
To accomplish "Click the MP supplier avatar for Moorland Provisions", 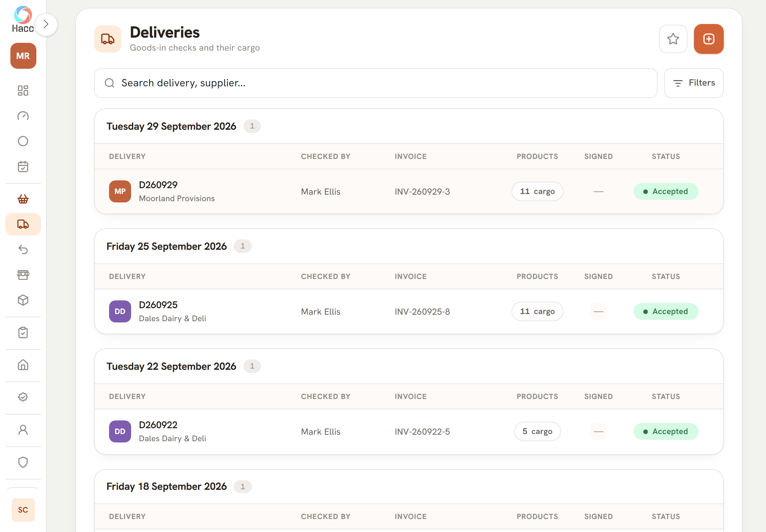I will 120,191.
